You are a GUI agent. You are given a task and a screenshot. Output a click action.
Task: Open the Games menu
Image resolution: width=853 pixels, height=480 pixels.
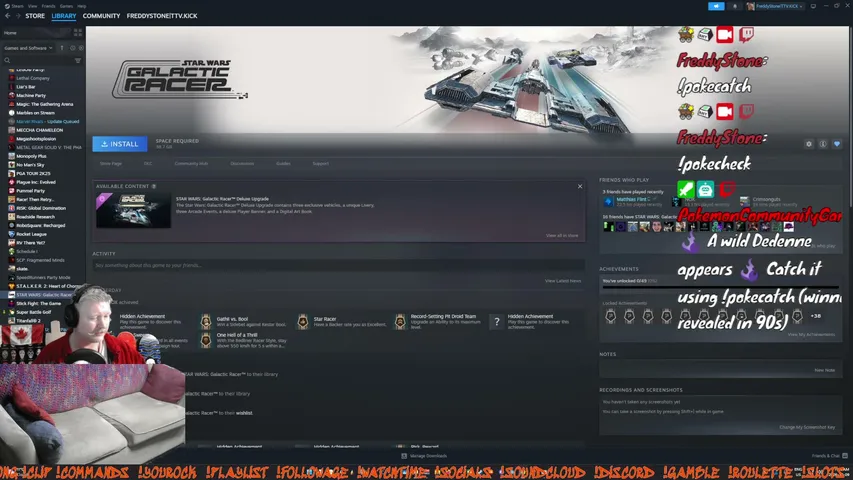tap(66, 6)
